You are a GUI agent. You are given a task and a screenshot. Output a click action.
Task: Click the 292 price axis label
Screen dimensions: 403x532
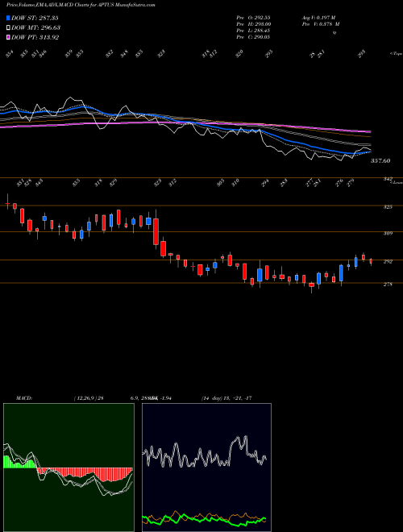pos(388,262)
